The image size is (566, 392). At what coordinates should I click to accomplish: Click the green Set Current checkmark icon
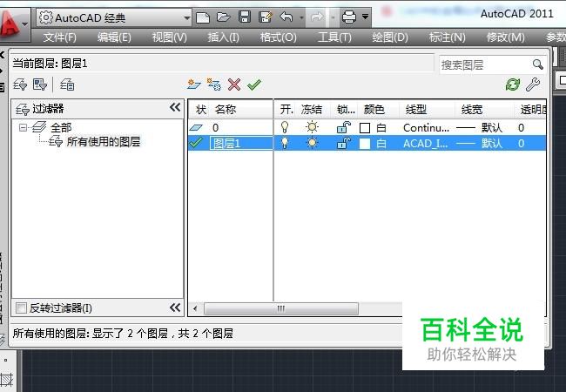point(254,84)
